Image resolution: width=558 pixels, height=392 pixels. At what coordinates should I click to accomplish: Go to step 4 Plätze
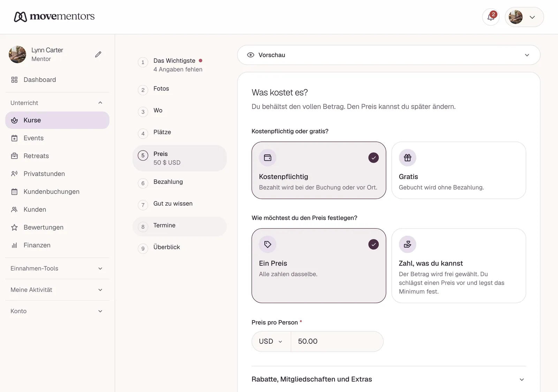[180, 133]
